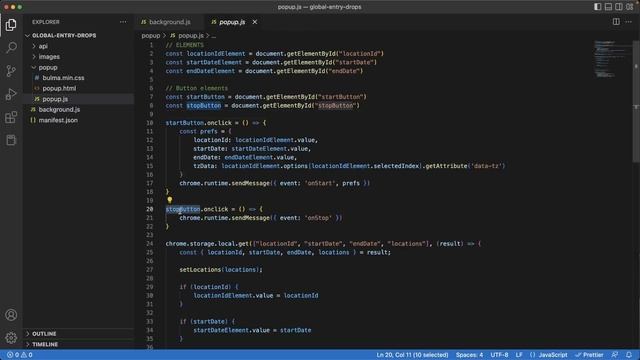Toggle secondary side bar layout icon
The height and width of the screenshot is (360, 640).
619,7
